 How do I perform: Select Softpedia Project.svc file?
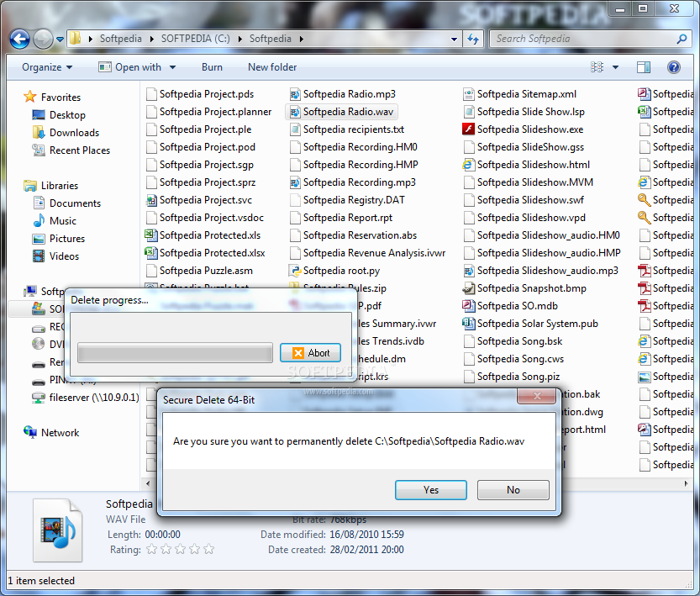(198, 200)
